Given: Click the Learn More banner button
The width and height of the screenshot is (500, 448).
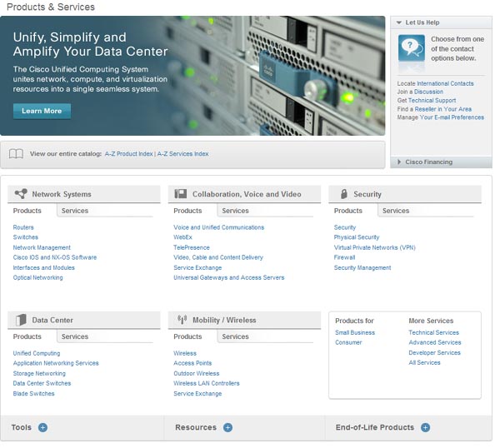Looking at the screenshot, I should pyautogui.click(x=42, y=111).
